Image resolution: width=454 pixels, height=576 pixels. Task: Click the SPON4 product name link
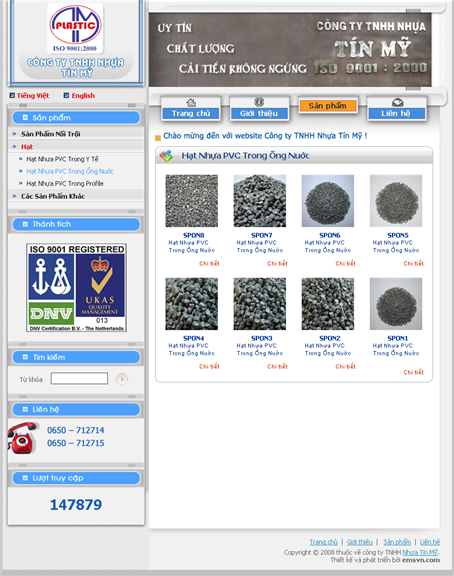(194, 338)
